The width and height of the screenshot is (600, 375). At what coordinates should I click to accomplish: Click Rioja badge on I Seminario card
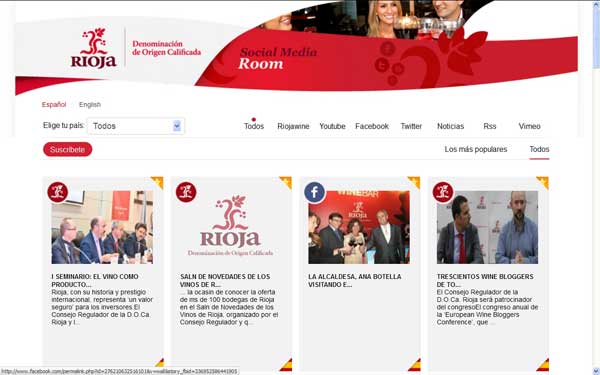(x=57, y=192)
